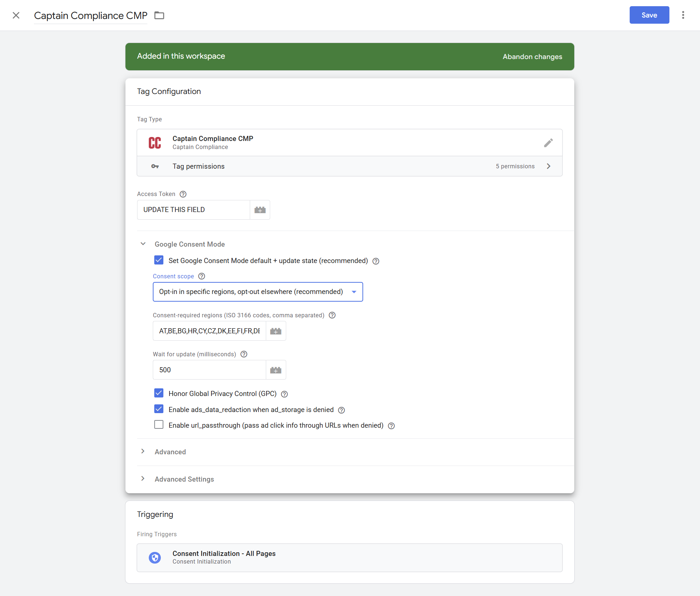
Task: Click the Firing Triggers label
Action: click(157, 534)
